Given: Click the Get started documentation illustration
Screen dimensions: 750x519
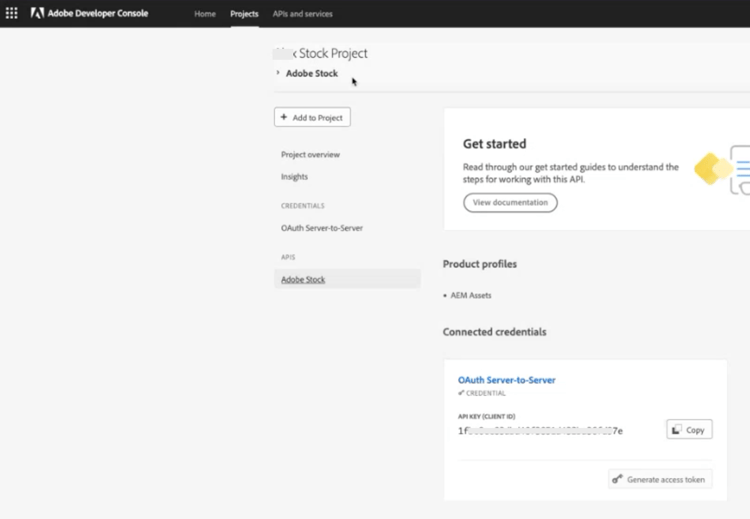Looking at the screenshot, I should coord(722,171).
